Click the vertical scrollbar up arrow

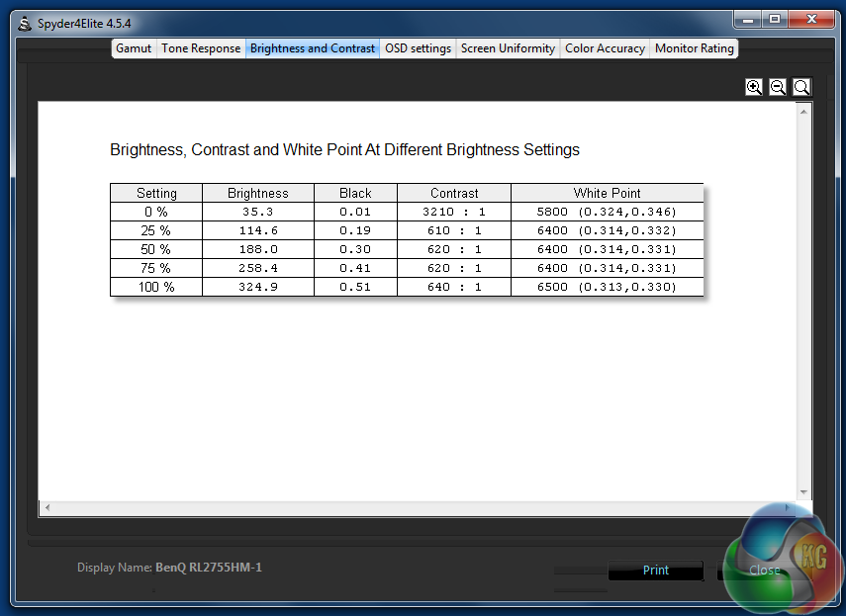pyautogui.click(x=803, y=112)
